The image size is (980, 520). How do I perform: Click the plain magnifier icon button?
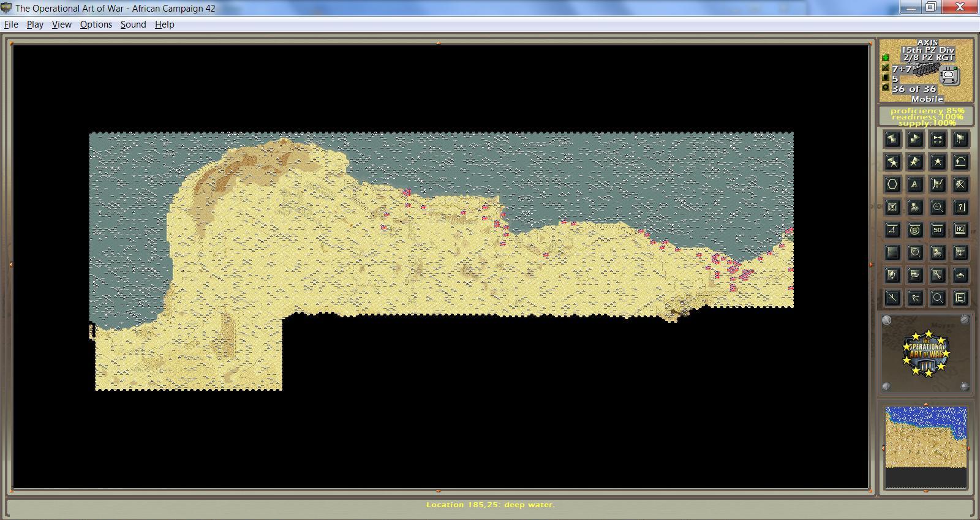[938, 298]
